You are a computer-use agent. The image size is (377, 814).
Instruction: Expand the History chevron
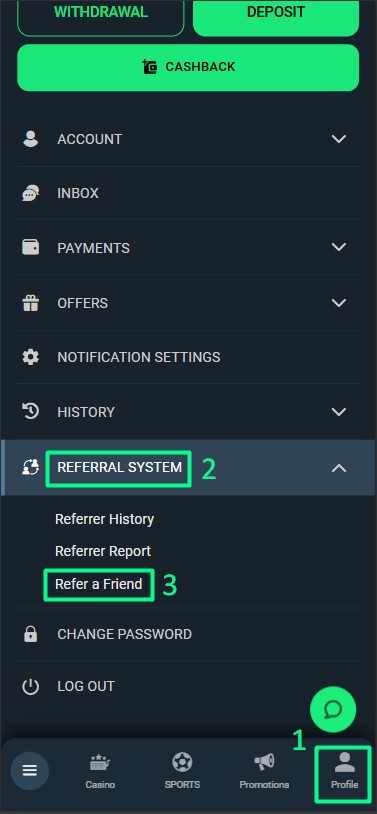(x=339, y=412)
